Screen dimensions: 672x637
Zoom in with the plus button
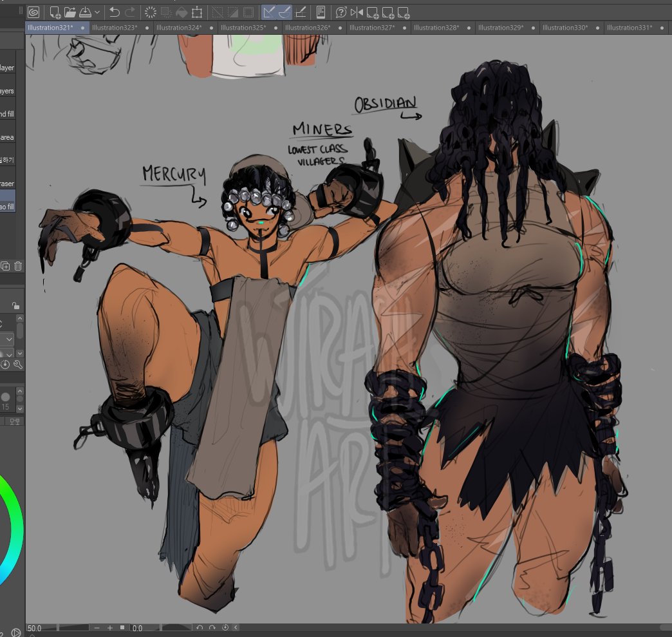pyautogui.click(x=110, y=627)
